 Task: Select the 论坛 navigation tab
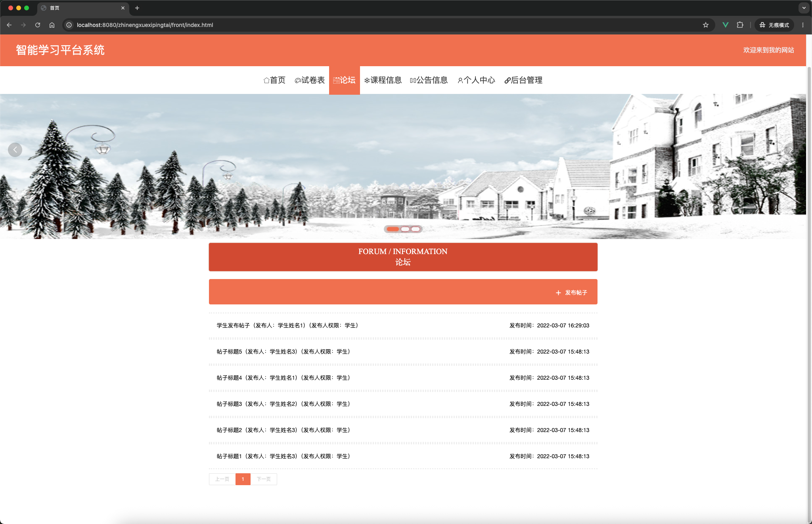click(x=345, y=80)
